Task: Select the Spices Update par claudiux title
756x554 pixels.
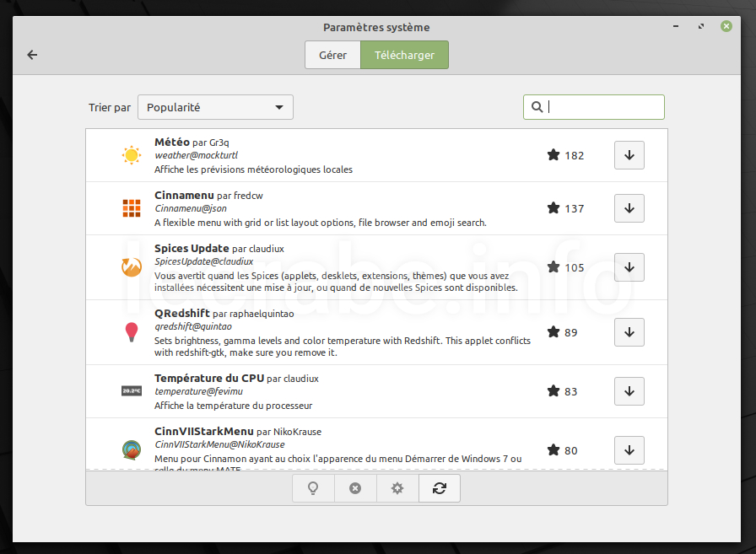Action: point(219,248)
